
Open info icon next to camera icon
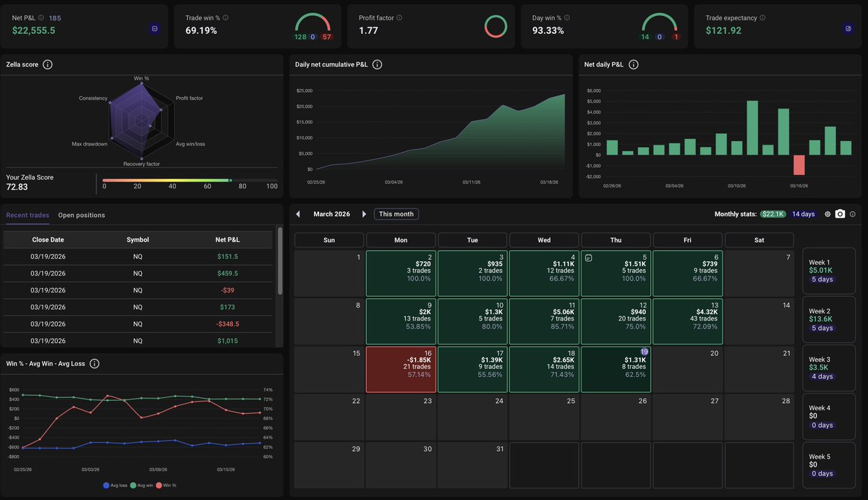pos(853,214)
